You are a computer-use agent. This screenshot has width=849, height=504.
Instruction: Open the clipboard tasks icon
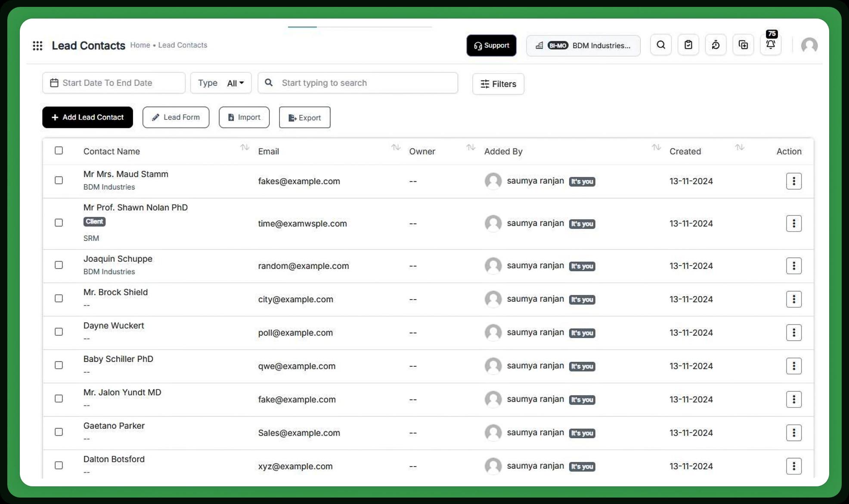[x=688, y=45]
